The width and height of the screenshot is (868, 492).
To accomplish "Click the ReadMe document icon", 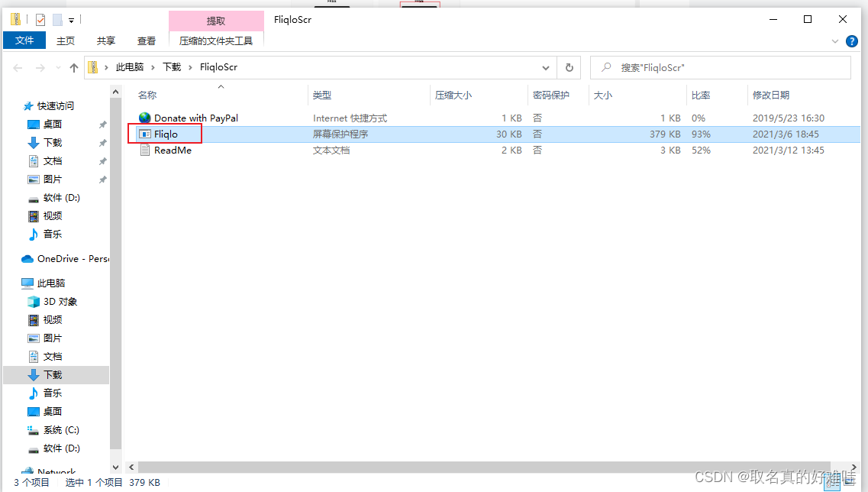I will pyautogui.click(x=144, y=151).
